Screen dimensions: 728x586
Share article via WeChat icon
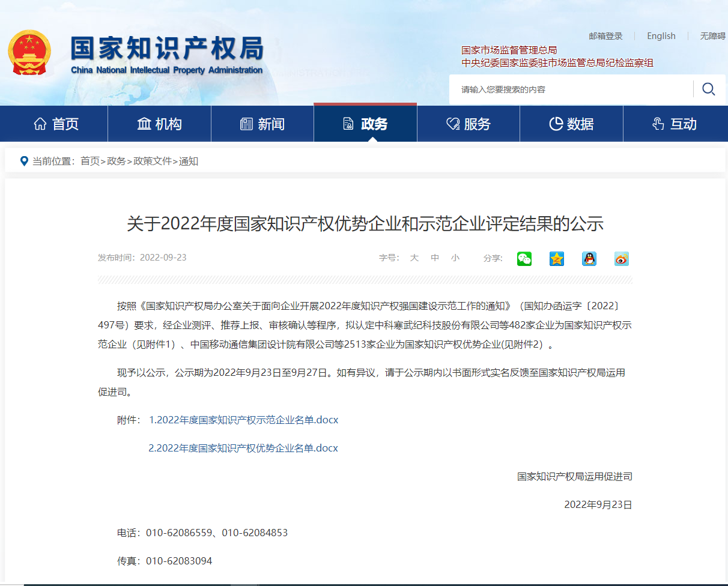[524, 258]
